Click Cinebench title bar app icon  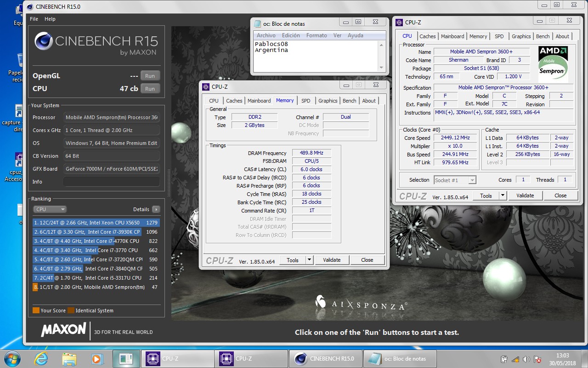click(30, 7)
